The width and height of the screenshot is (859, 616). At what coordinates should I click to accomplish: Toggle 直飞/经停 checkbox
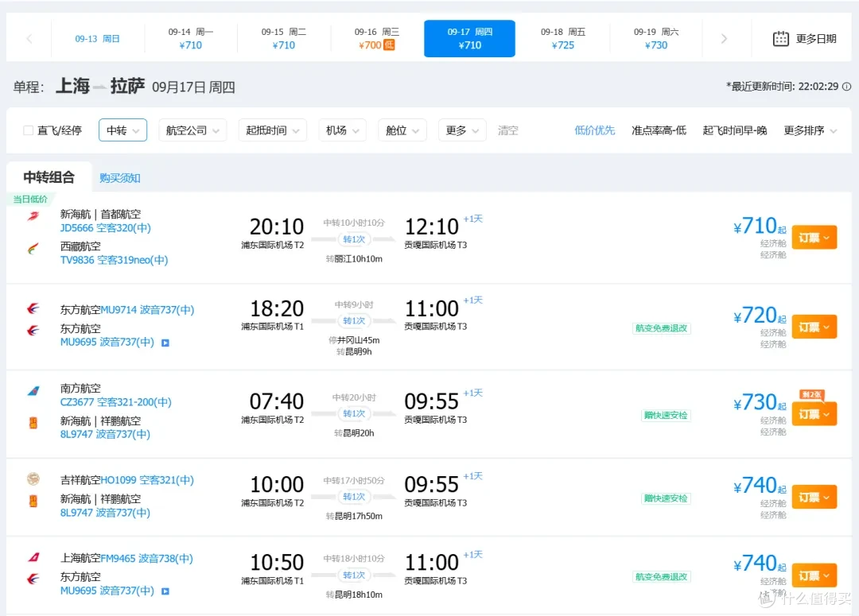[x=28, y=130]
